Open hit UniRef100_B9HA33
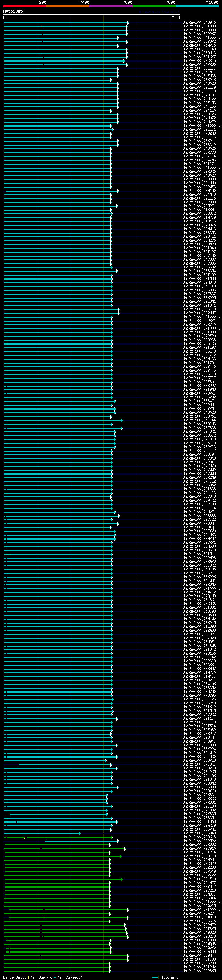 199,30
